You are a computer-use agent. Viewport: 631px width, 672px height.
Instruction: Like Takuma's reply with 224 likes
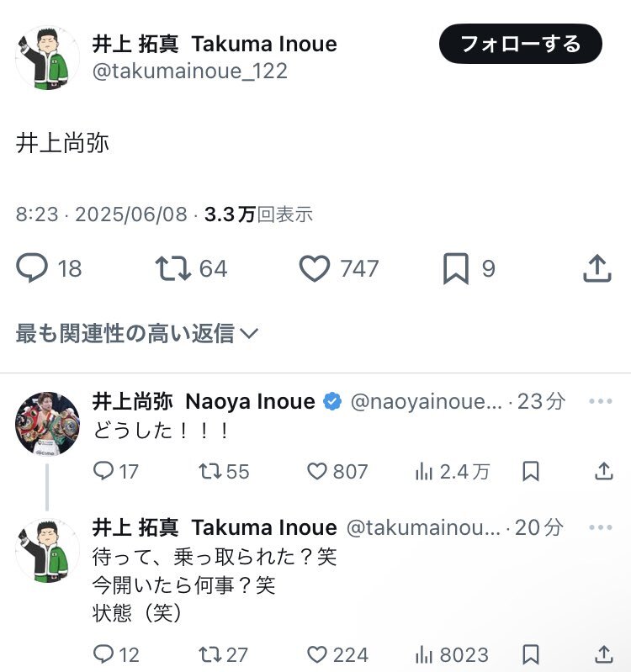(x=337, y=654)
